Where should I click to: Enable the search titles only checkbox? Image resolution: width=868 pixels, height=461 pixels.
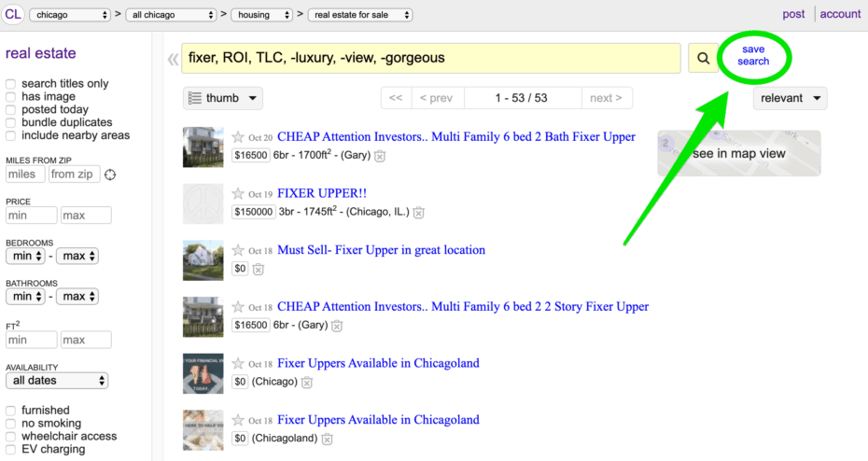tap(11, 84)
